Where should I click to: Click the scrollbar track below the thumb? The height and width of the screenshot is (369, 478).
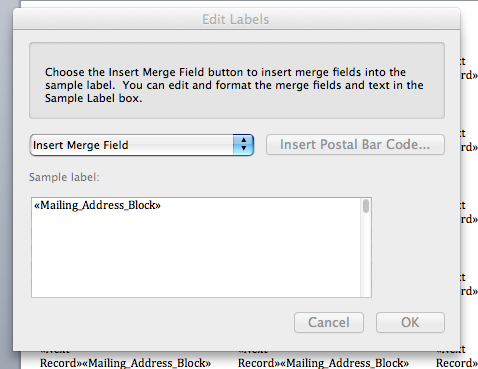pos(366,255)
